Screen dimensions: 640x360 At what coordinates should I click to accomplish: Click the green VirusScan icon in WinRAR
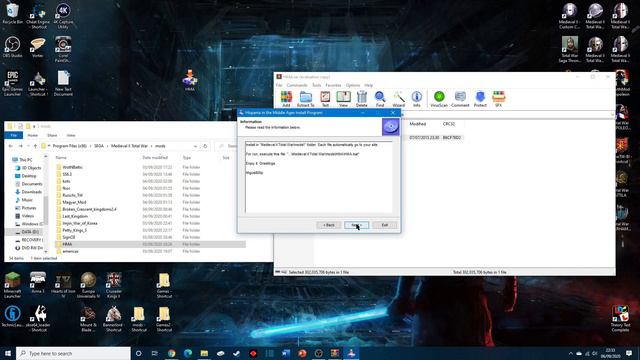(x=439, y=99)
